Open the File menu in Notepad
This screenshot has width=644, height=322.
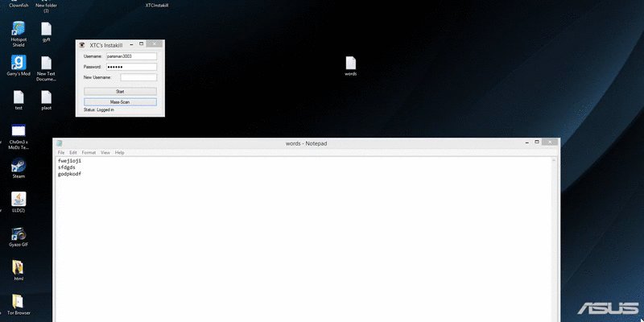[61, 152]
